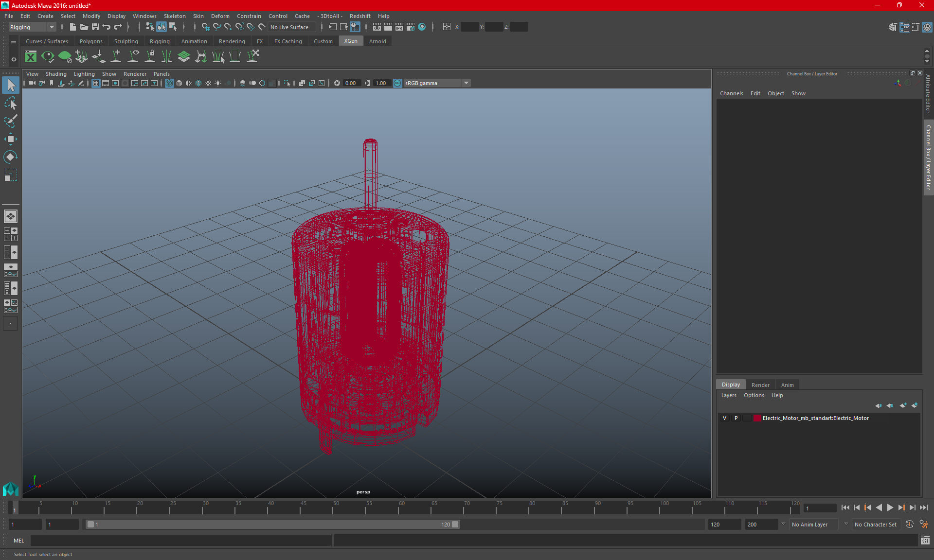Viewport: 934px width, 560px height.
Task: Open the Arnold renderer tab dropdown
Action: pyautogui.click(x=377, y=41)
